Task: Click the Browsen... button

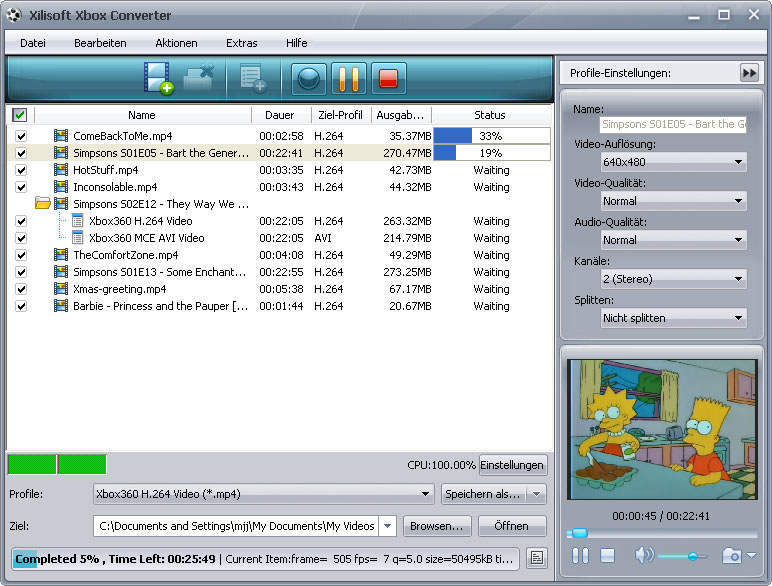Action: [437, 526]
